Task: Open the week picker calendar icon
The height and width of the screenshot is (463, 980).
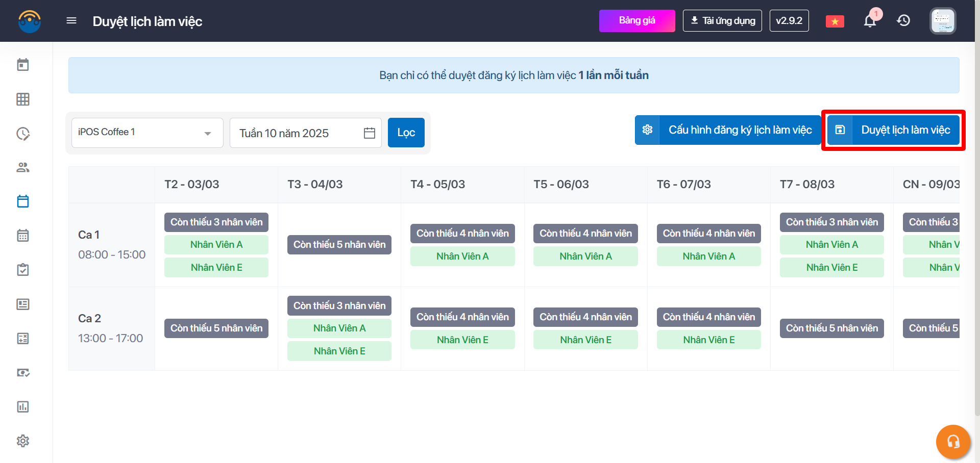Action: [370, 133]
